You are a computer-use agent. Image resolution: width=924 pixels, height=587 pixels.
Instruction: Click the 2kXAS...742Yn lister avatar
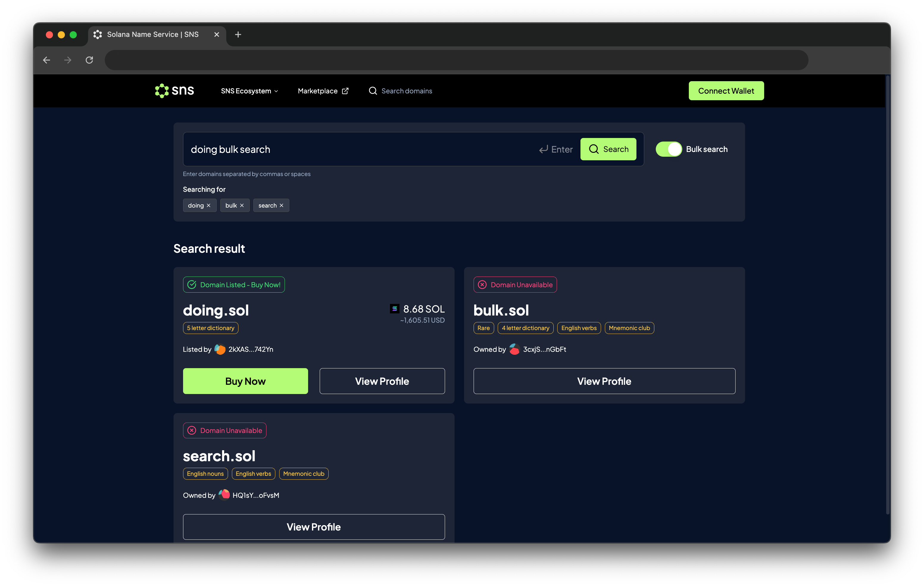coord(220,349)
